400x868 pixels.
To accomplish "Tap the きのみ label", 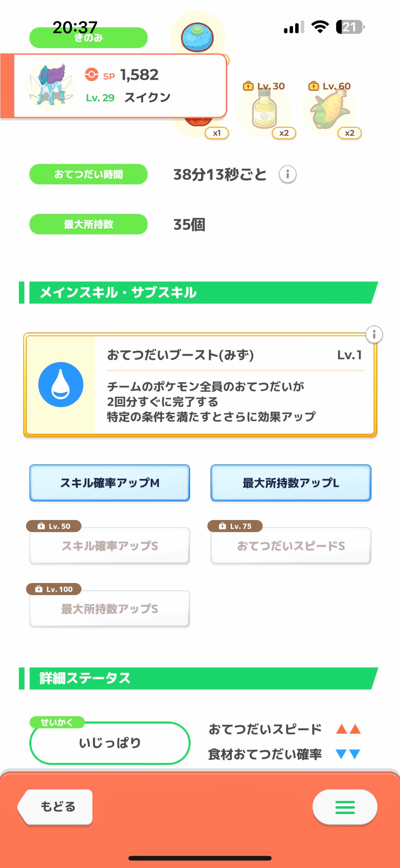I will coord(89,38).
